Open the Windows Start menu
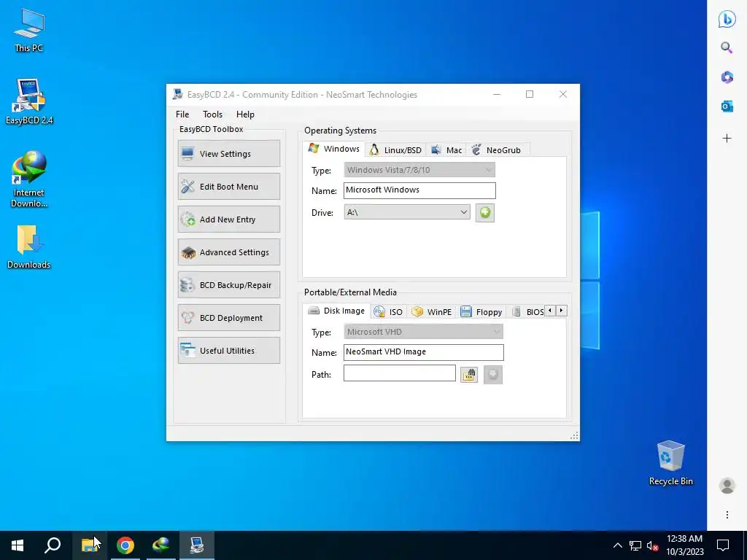747x560 pixels. coord(18,545)
